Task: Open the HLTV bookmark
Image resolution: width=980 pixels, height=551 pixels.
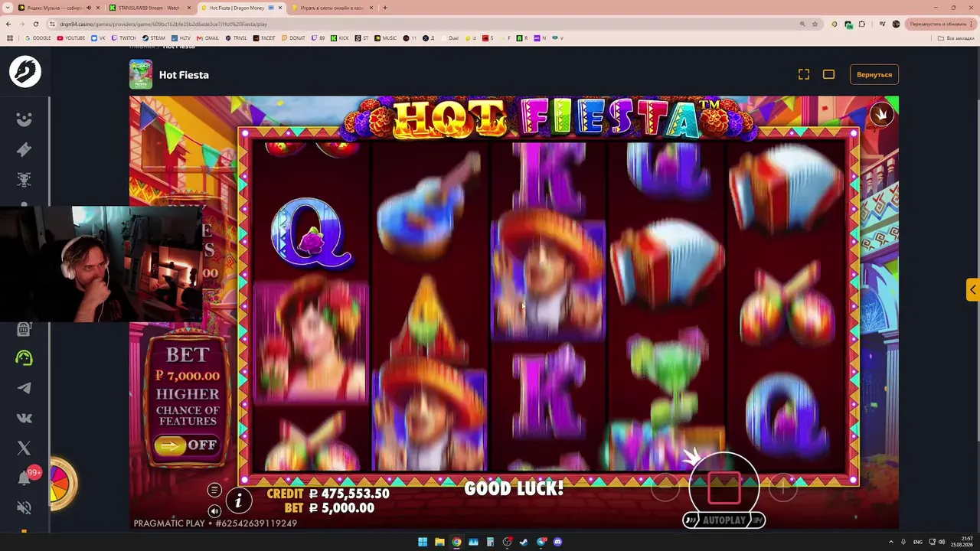Action: pyautogui.click(x=181, y=37)
